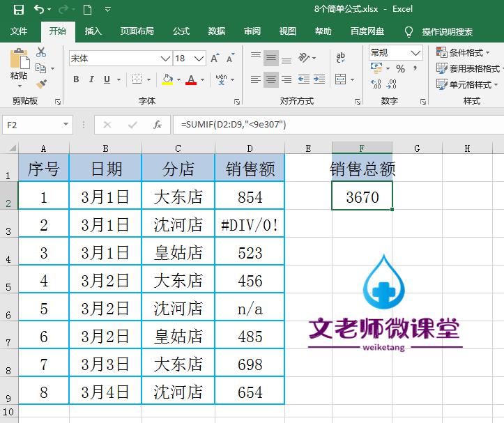Click the Borders icon
504x423 pixels.
137,79
